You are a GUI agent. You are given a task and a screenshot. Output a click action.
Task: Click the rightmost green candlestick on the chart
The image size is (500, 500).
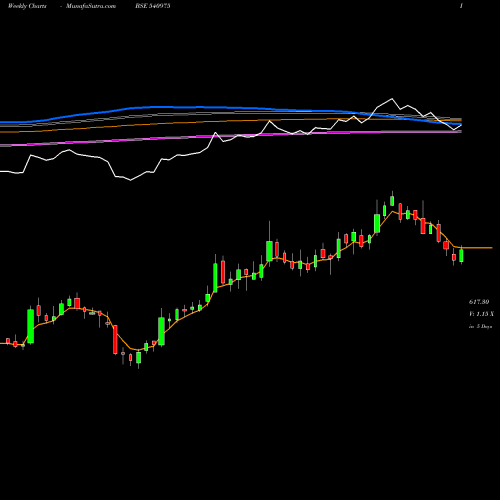pos(461,255)
